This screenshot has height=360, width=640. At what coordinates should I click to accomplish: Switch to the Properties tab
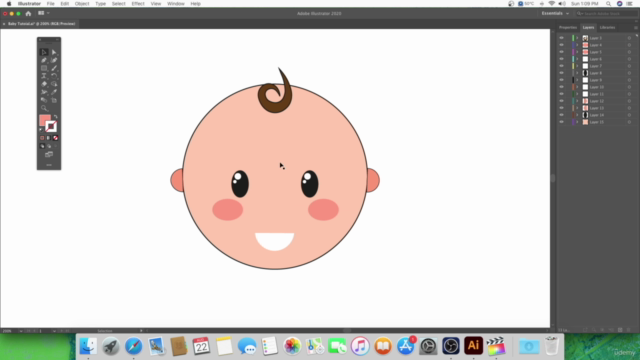(568, 28)
